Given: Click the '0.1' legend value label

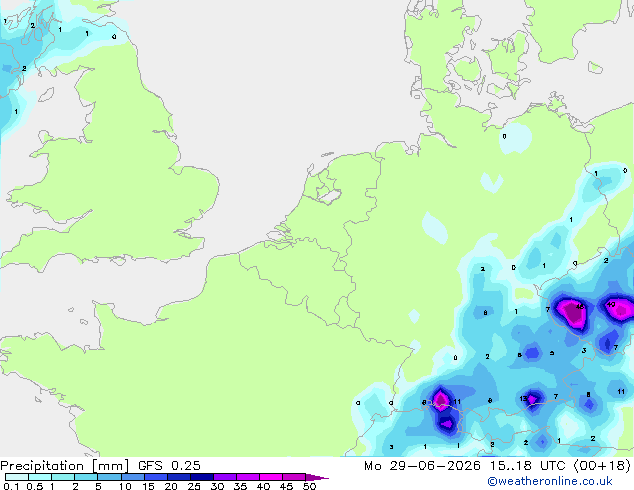Looking at the screenshot, I should click(11, 486).
